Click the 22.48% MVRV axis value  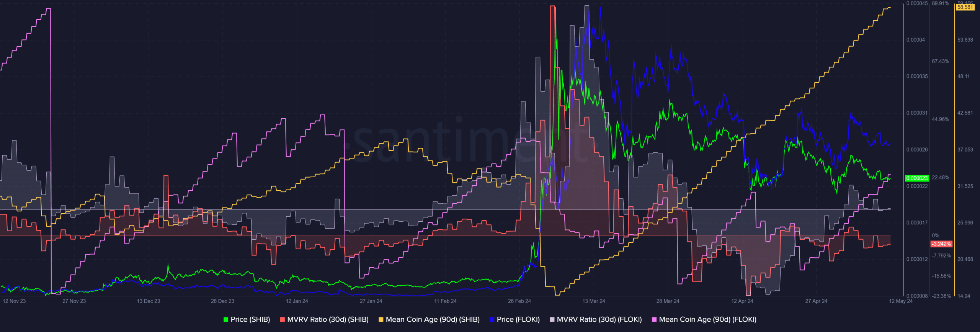[940, 178]
